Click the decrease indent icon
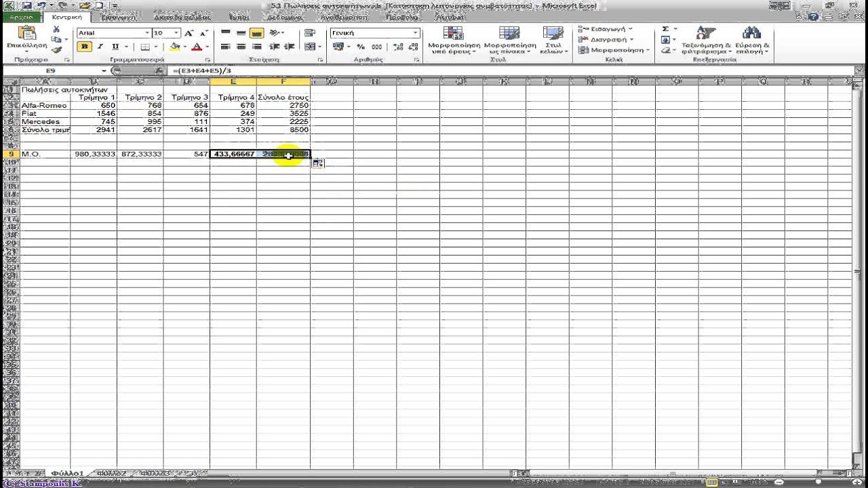This screenshot has height=488, width=868. tap(274, 47)
